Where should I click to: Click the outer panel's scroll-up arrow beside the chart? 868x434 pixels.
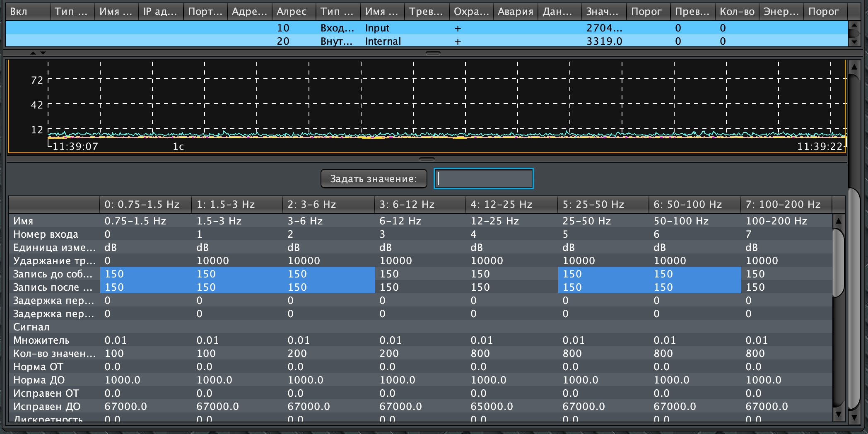pyautogui.click(x=854, y=66)
